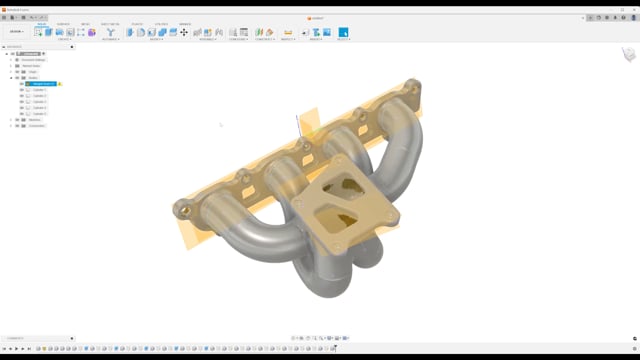Screen dimensions: 640x360
Task: Click the Insert Decal icon
Action: click(x=316, y=32)
